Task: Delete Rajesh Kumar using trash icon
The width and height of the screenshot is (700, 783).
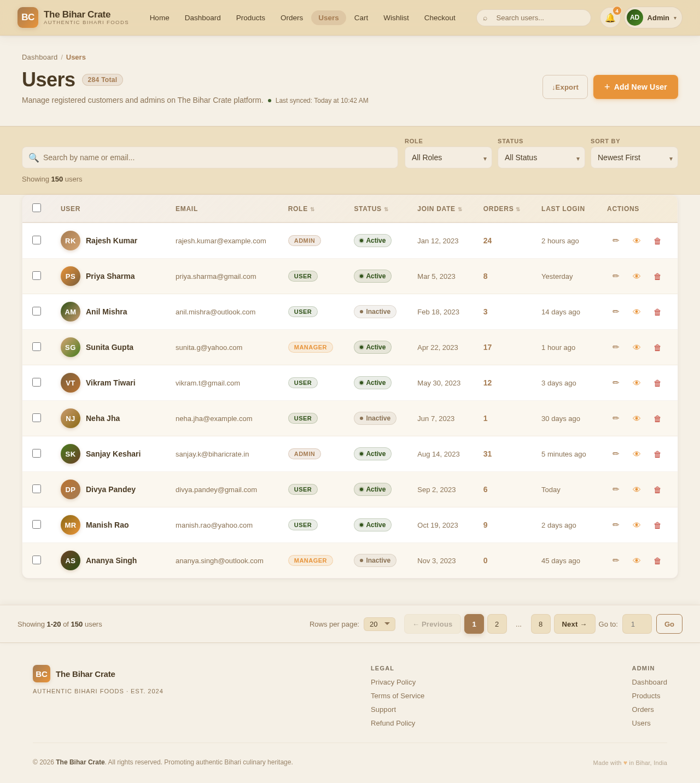Action: [x=657, y=241]
